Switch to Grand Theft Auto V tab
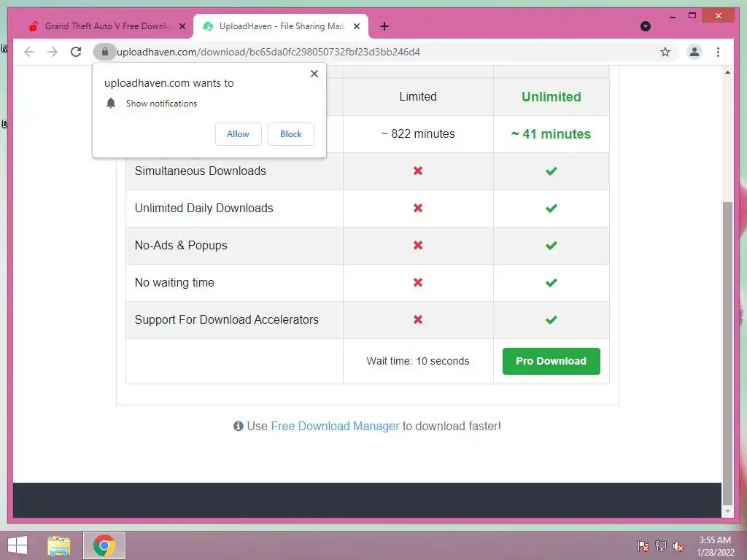The width and height of the screenshot is (747, 560). click(106, 26)
